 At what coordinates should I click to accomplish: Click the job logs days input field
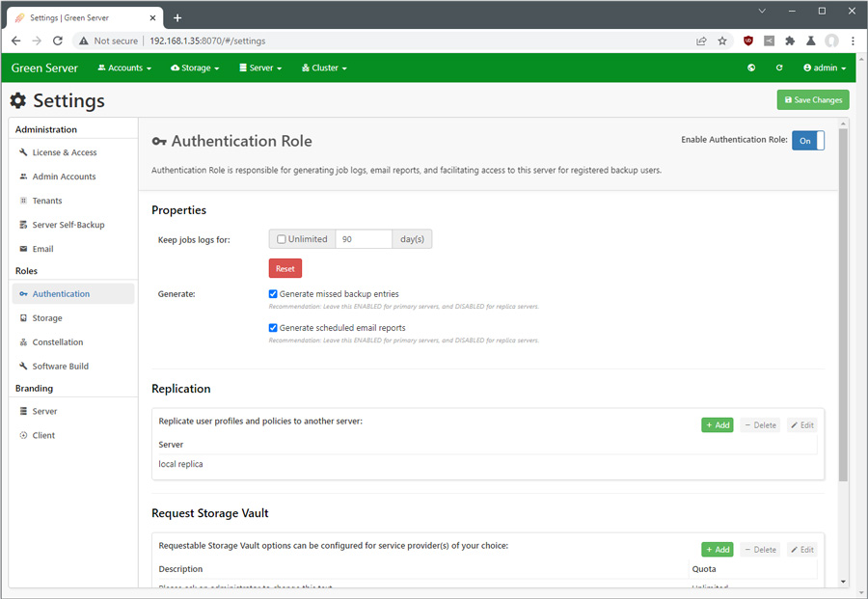point(364,239)
